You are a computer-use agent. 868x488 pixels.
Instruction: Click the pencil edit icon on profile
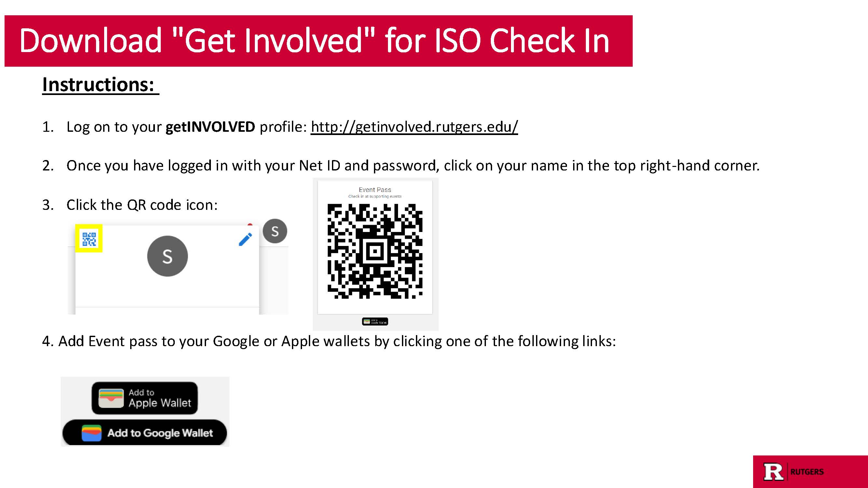(245, 239)
